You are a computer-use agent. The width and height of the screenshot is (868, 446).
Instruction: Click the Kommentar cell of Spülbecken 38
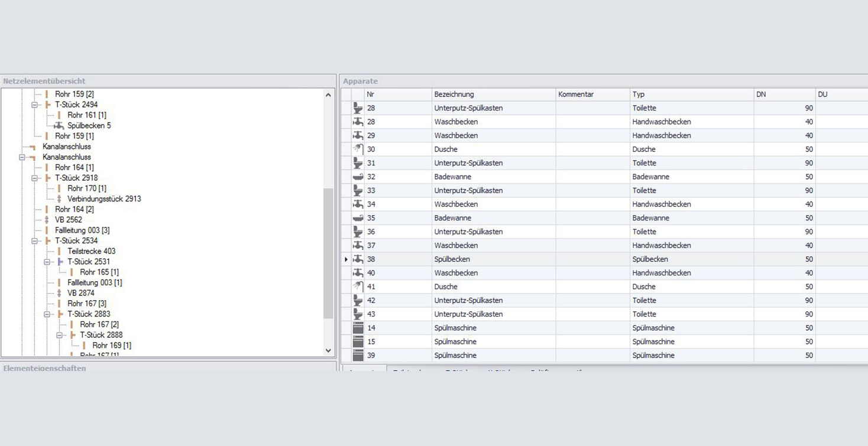tap(592, 259)
